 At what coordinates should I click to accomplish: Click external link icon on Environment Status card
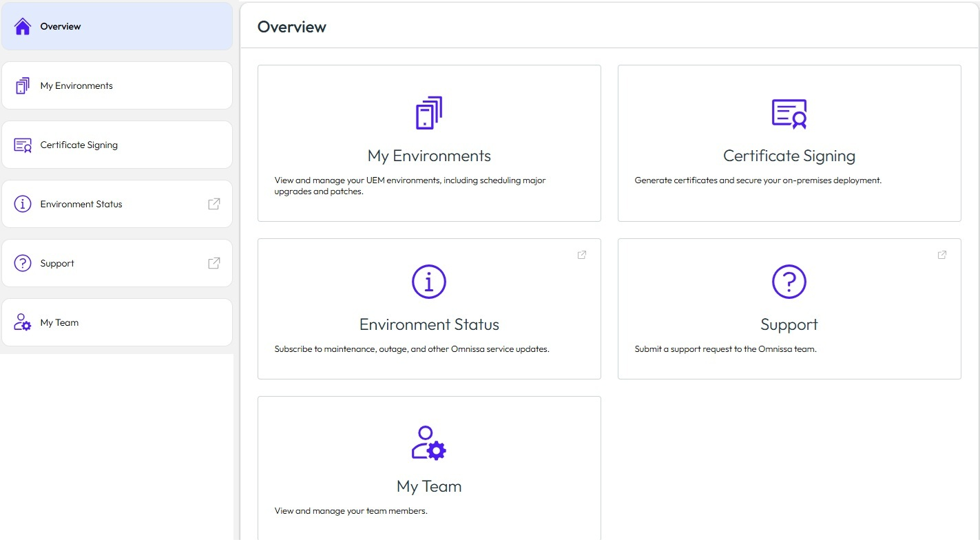(x=582, y=255)
